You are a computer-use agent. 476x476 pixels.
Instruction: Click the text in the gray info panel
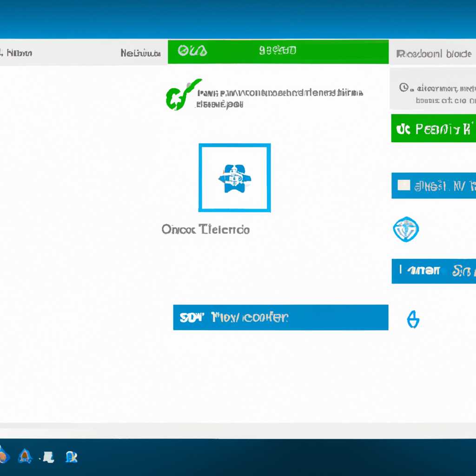click(446, 94)
